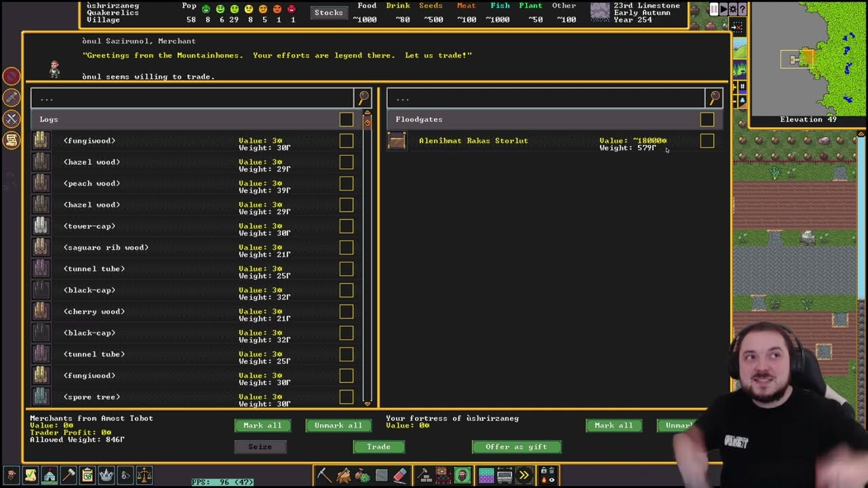This screenshot has width=868, height=488.
Task: Toggle the Floodgates category checkbox
Action: (707, 119)
